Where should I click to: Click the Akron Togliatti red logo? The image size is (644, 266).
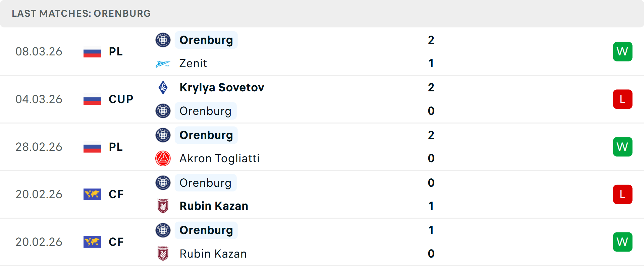tap(163, 159)
